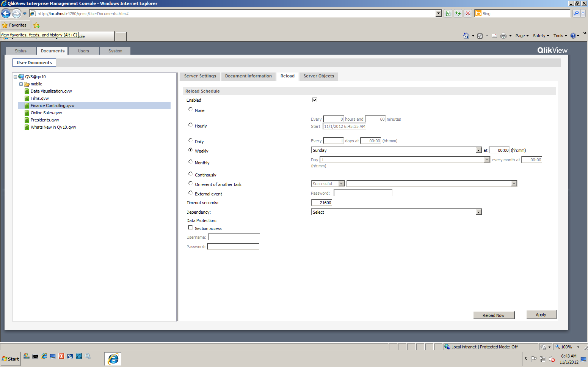Open the Favorites star button

point(14,25)
